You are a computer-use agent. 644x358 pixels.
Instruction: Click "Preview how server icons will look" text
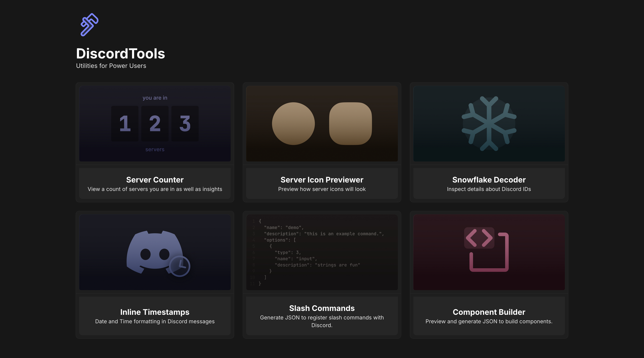coord(322,189)
